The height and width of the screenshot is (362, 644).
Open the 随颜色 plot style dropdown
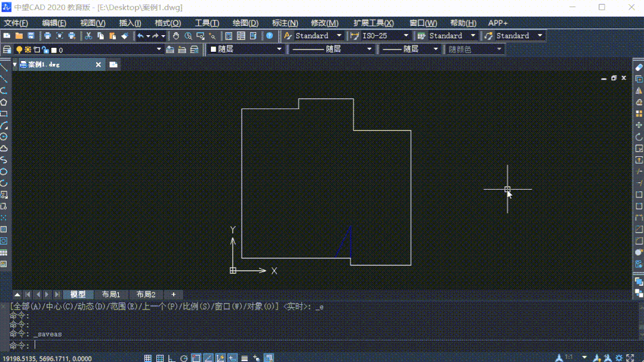[x=498, y=49]
